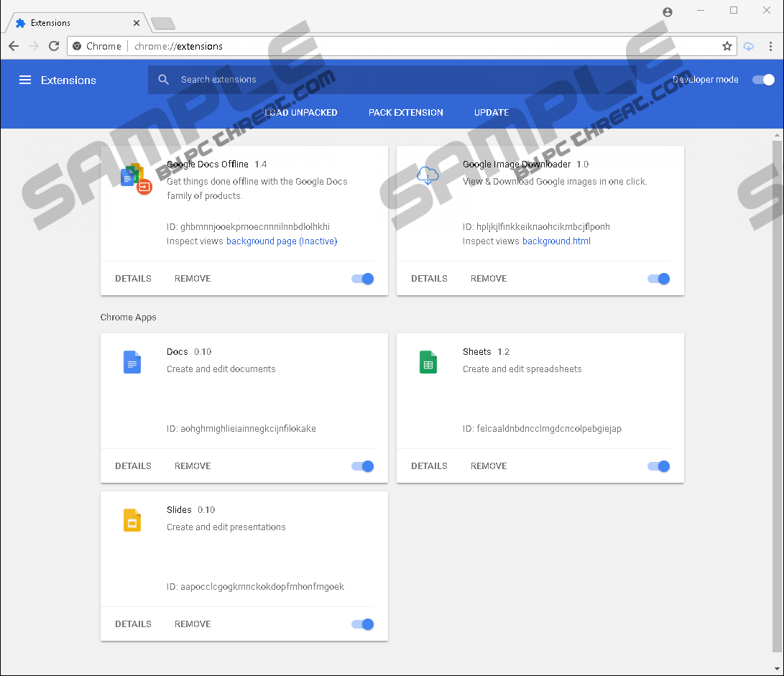Click the Google Image Downloader cloud icon

point(428,175)
